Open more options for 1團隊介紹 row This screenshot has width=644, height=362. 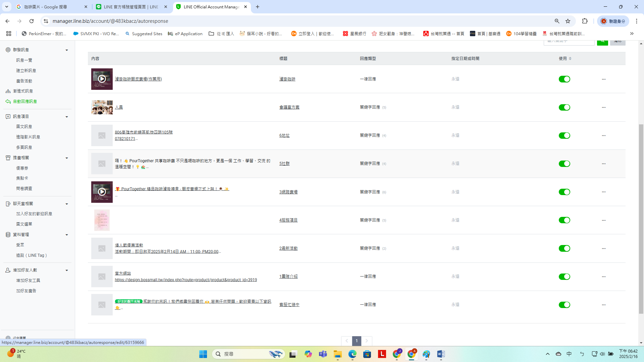click(603, 277)
